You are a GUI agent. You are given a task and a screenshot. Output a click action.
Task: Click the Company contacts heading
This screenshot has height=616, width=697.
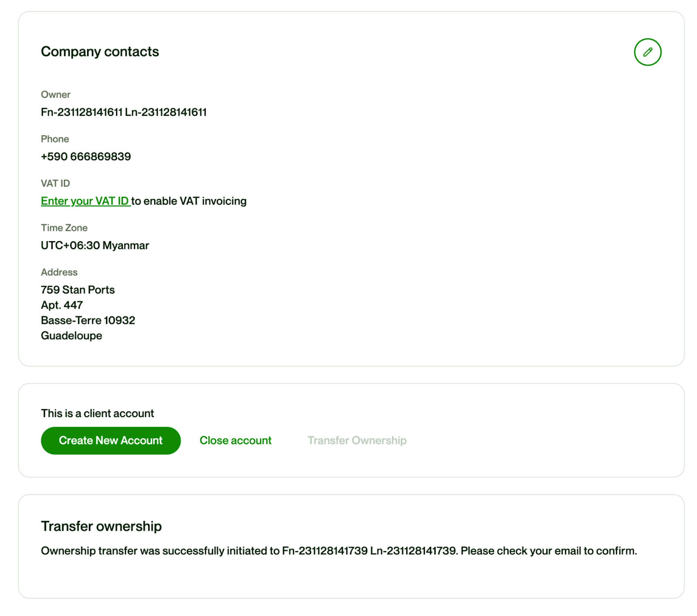[100, 52]
